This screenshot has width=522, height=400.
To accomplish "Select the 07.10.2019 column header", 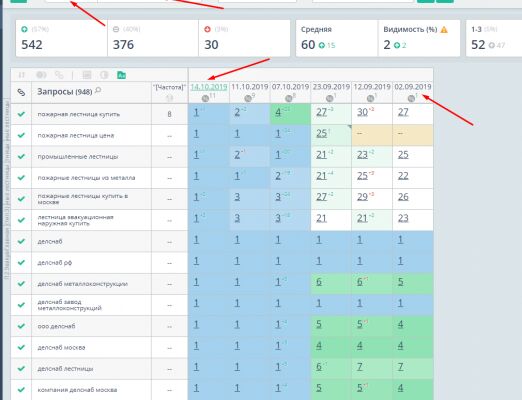I will coord(290,87).
